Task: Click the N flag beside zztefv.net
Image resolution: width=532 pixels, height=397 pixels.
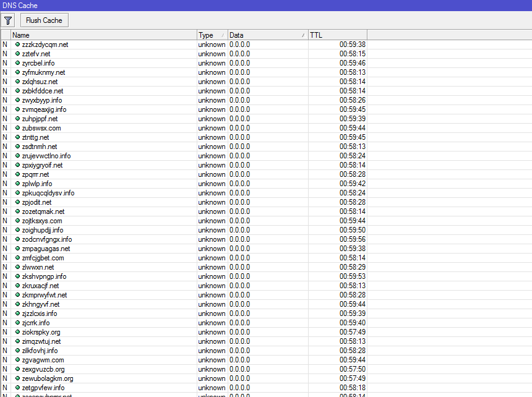Action: click(x=4, y=54)
